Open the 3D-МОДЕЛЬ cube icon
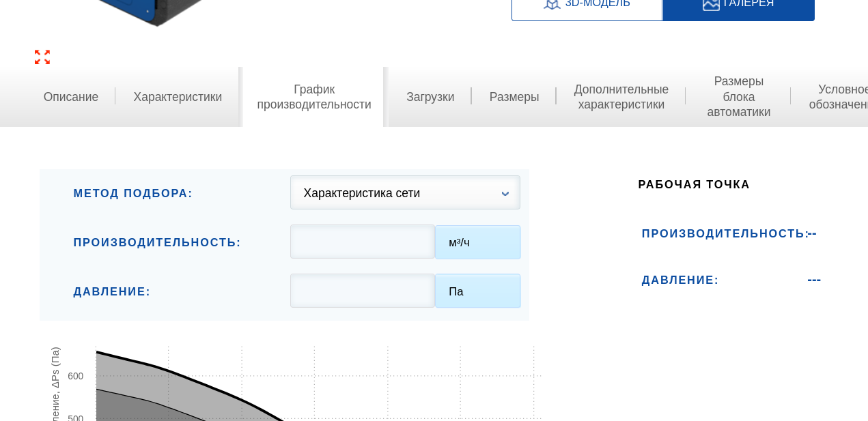Viewport: 868px width, 421px height. point(552,3)
